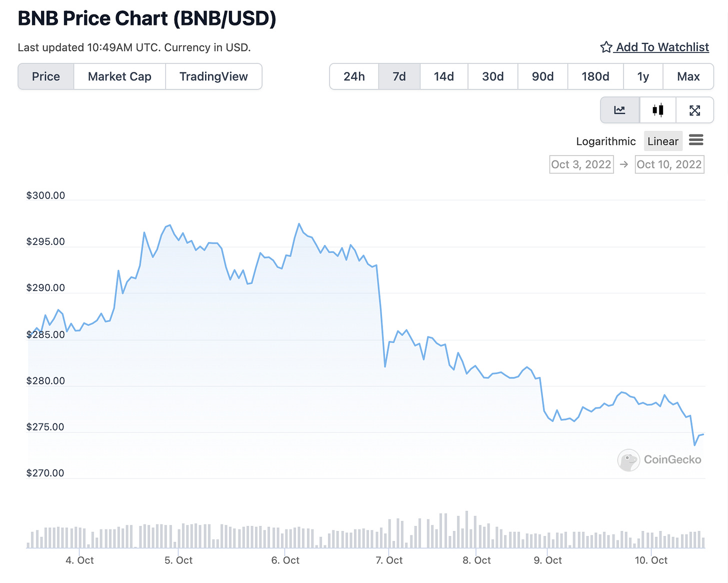This screenshot has width=728, height=583.
Task: Select the 14d time range
Action: coord(443,76)
